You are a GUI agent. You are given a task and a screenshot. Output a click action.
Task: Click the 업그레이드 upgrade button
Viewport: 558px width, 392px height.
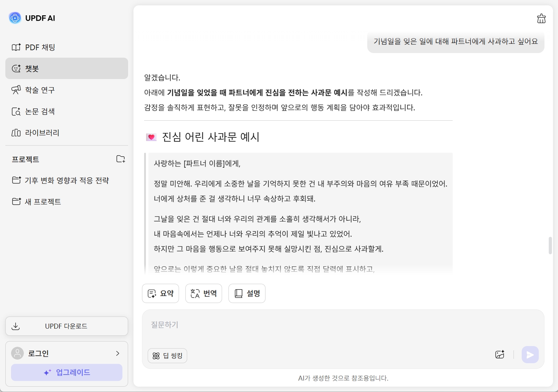click(x=67, y=372)
